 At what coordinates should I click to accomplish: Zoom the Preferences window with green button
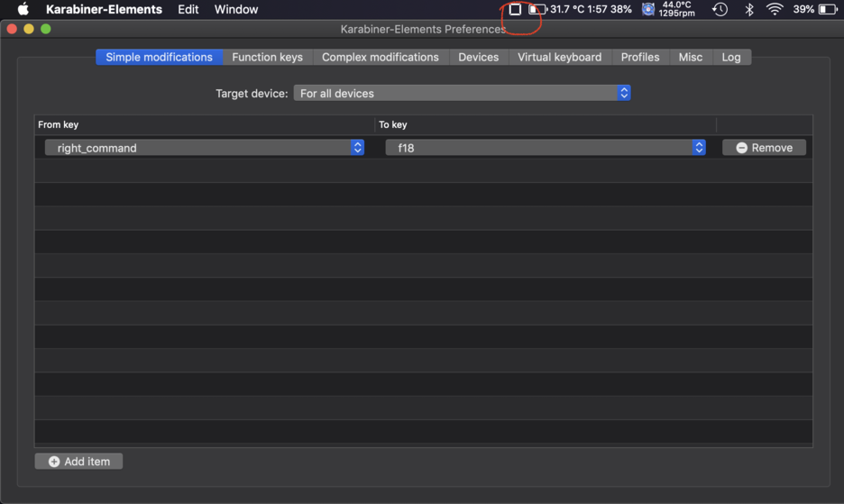(46, 29)
